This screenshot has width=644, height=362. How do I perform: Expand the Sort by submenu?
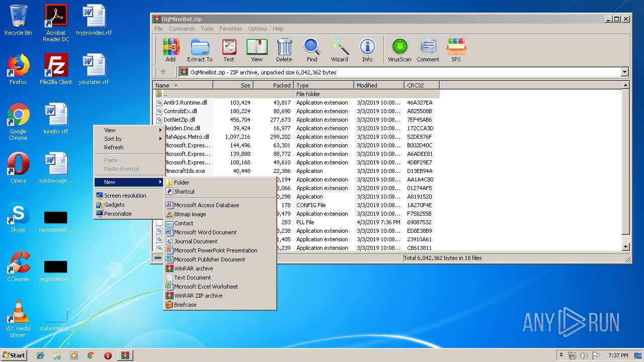point(130,139)
